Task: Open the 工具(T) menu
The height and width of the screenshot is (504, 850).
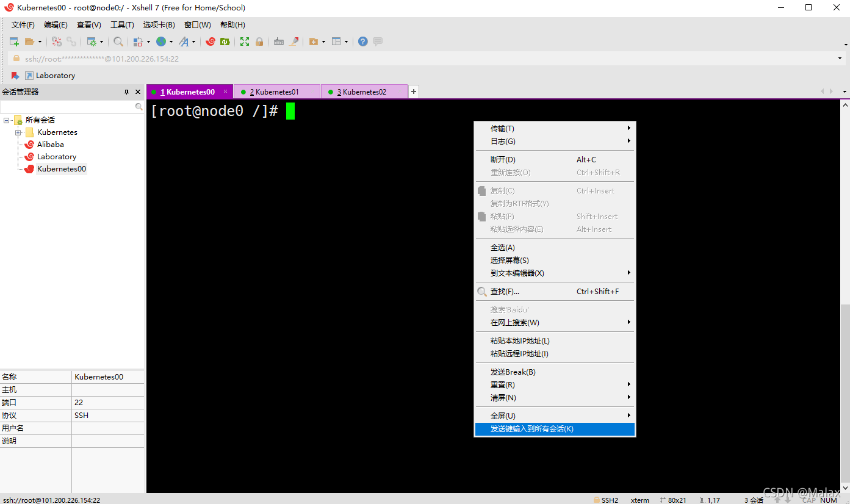Action: click(x=122, y=25)
